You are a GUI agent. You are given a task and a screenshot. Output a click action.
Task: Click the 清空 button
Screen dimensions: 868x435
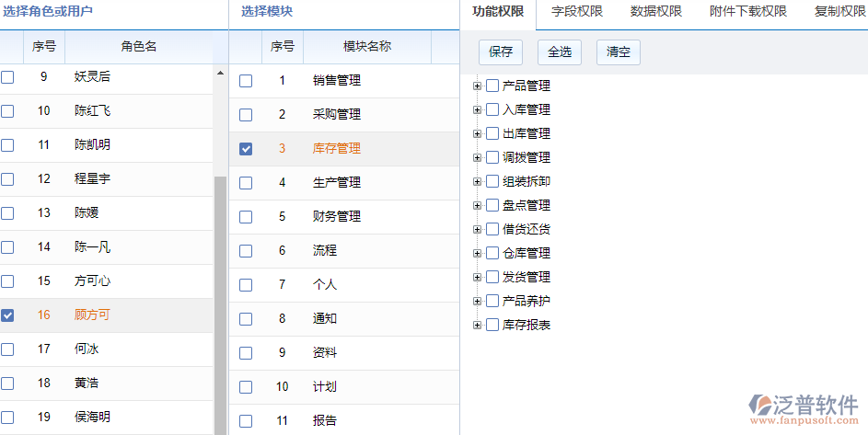coord(618,52)
